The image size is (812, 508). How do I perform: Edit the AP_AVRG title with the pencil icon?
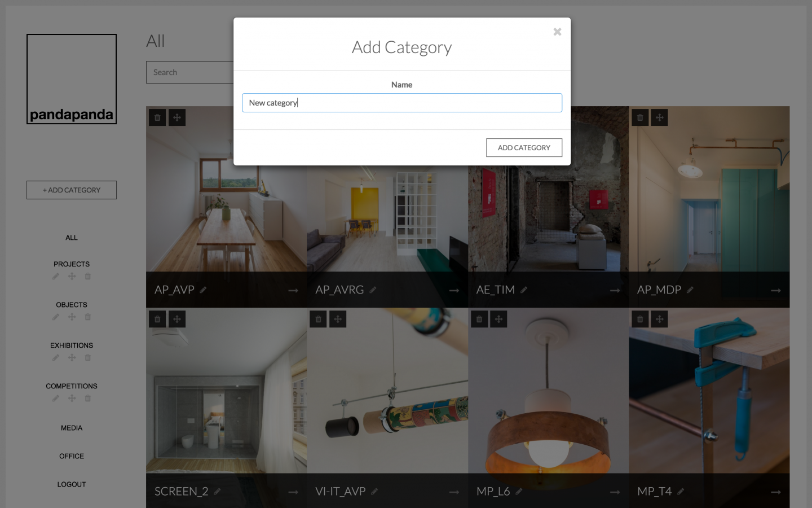coord(373,290)
